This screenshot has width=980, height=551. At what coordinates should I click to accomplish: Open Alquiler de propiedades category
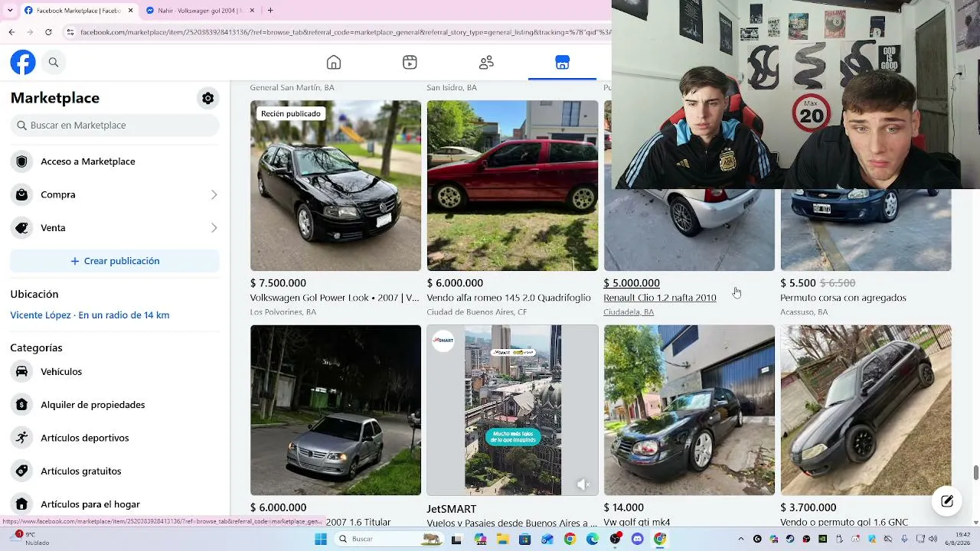coord(115,405)
